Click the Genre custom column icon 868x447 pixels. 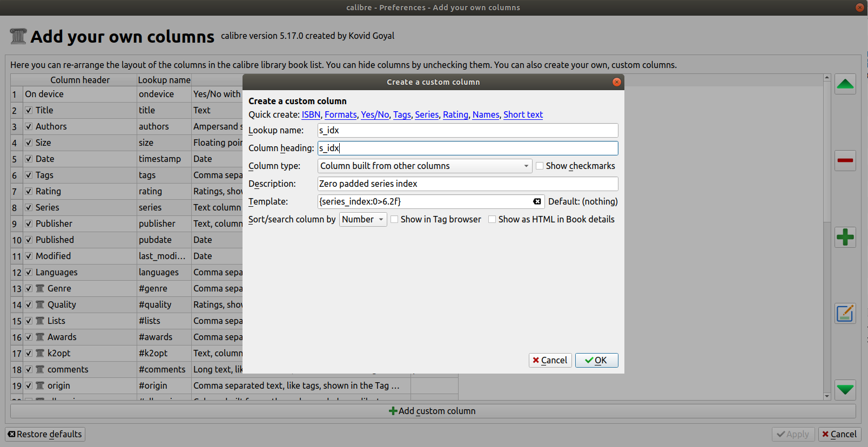(40, 288)
